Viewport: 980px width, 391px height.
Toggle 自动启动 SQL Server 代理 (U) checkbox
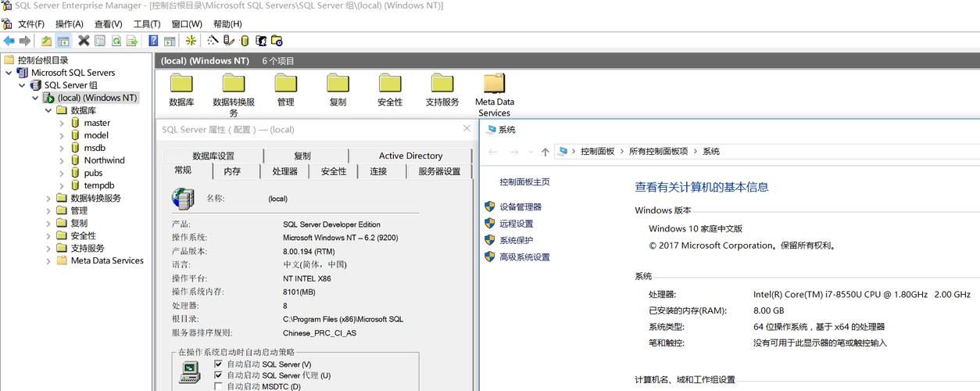click(x=219, y=375)
